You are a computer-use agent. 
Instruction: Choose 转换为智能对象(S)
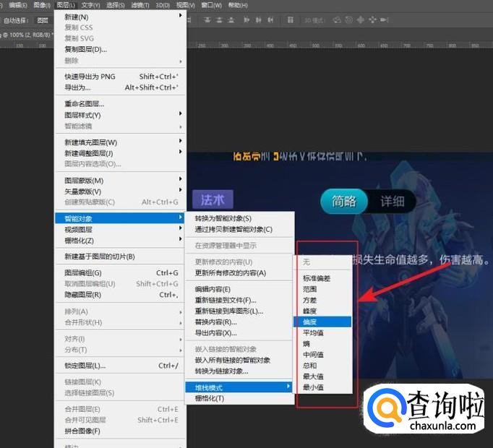239,218
